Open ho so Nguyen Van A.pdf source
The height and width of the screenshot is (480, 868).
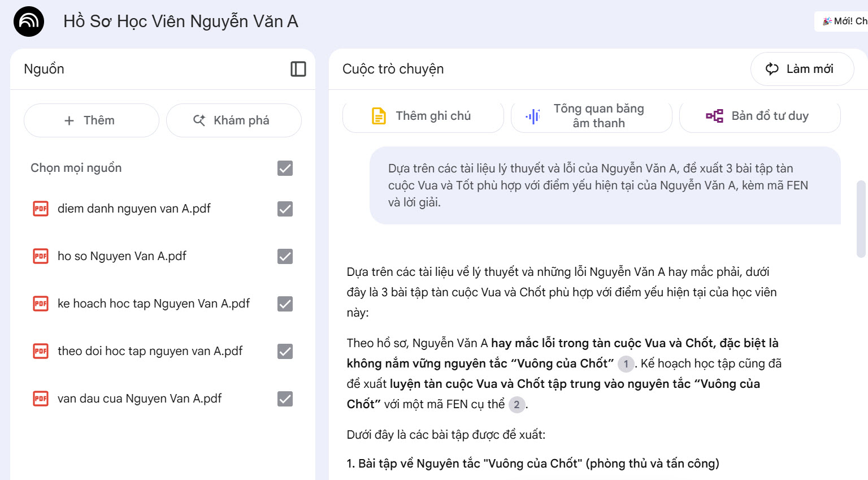click(121, 256)
